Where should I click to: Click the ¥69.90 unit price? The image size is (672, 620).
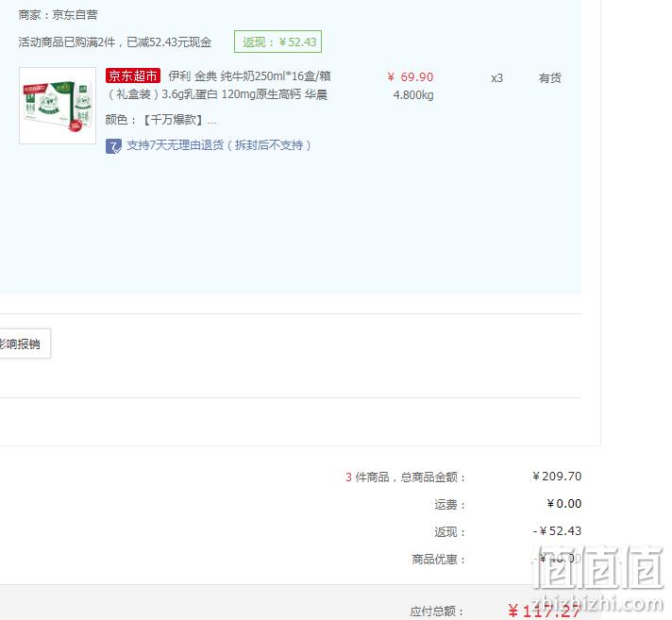[411, 77]
